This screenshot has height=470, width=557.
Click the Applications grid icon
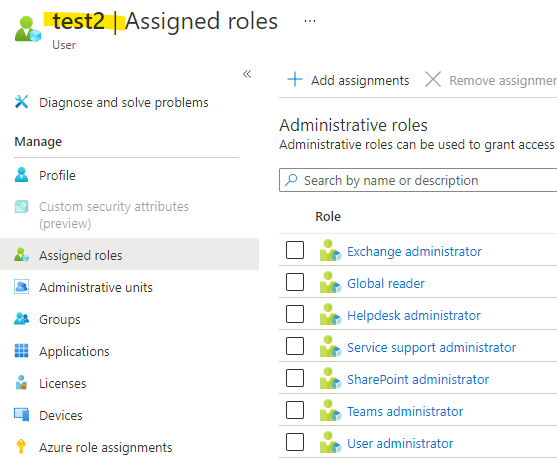(x=21, y=351)
